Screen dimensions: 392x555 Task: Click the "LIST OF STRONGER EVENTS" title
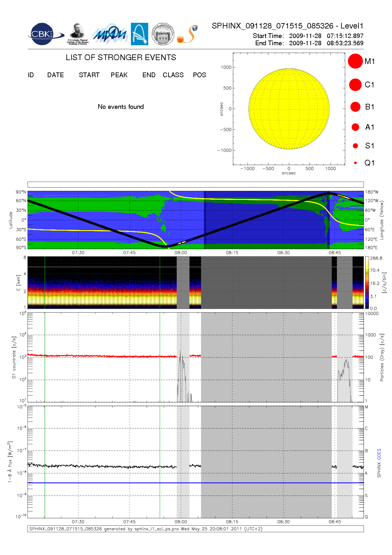[121, 58]
